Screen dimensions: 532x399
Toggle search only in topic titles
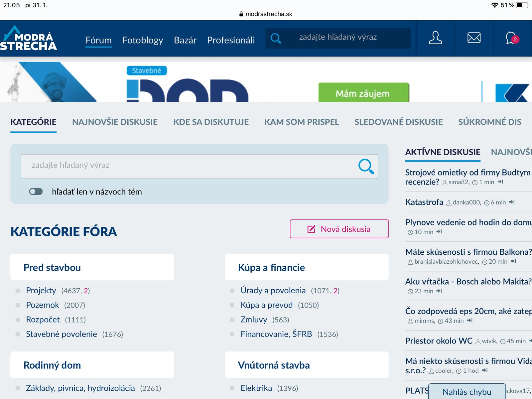pyautogui.click(x=36, y=192)
